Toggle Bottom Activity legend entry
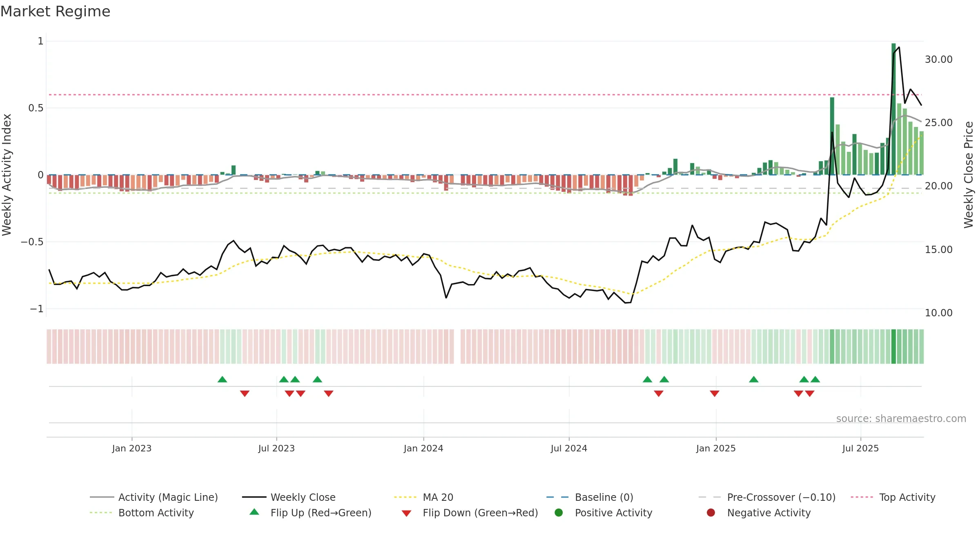Image resolution: width=980 pixels, height=551 pixels. [142, 513]
